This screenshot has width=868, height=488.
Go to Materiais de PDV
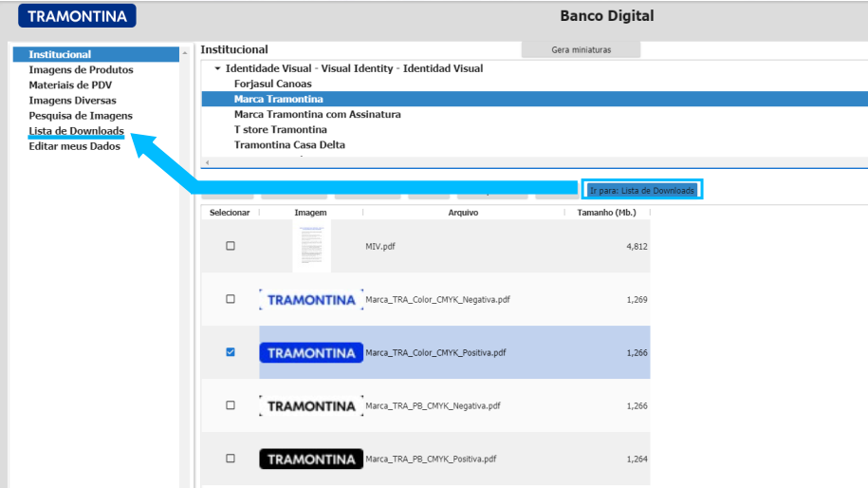(x=70, y=84)
